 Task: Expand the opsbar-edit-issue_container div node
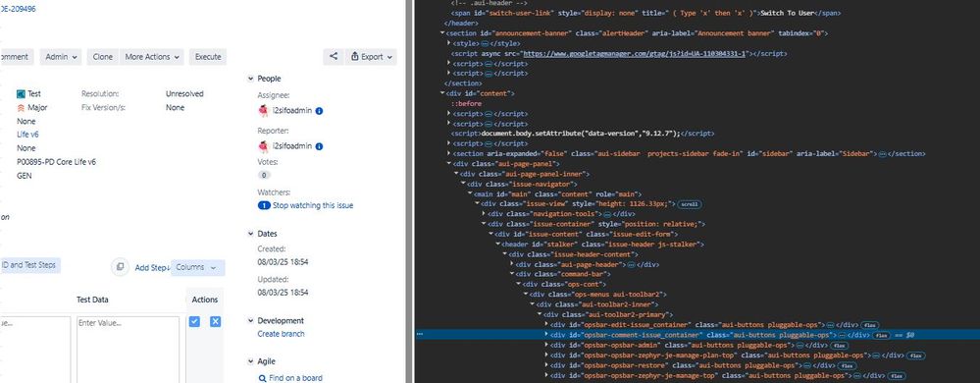click(x=545, y=325)
